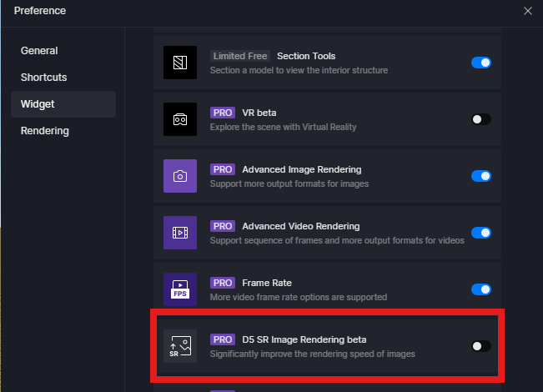
Task: Disable the Frame Rate toggle switch
Action: tap(481, 289)
